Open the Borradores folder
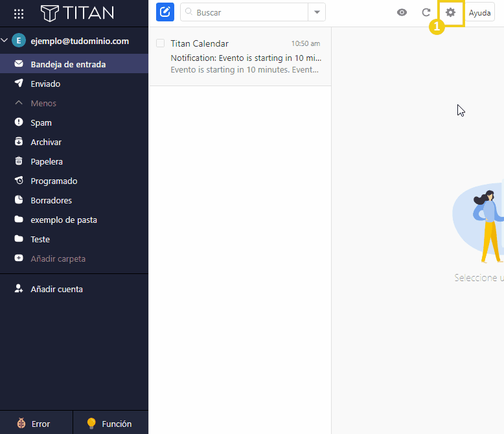Screen dimensions: 504x434 [x=74, y=200]
